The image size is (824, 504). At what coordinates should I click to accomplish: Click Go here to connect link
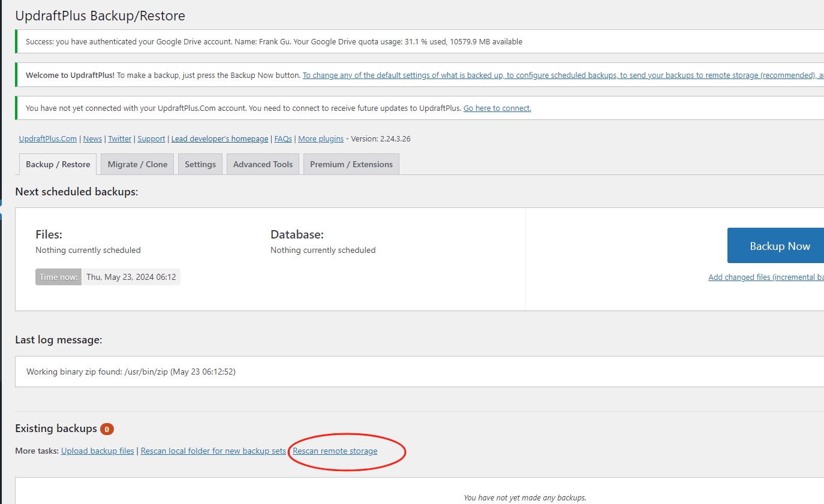497,108
